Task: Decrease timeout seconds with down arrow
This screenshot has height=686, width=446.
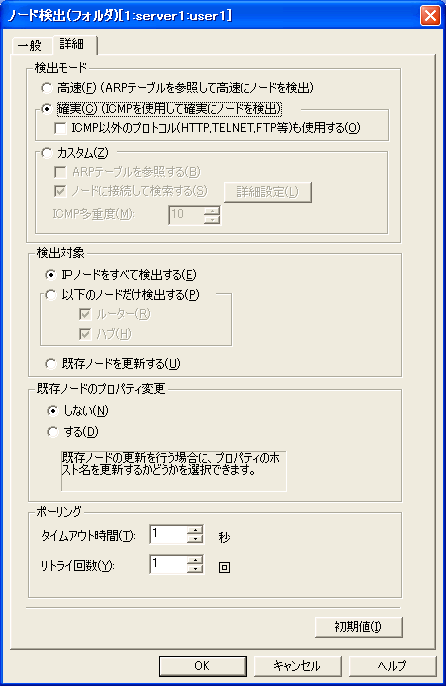Action: coord(195,538)
